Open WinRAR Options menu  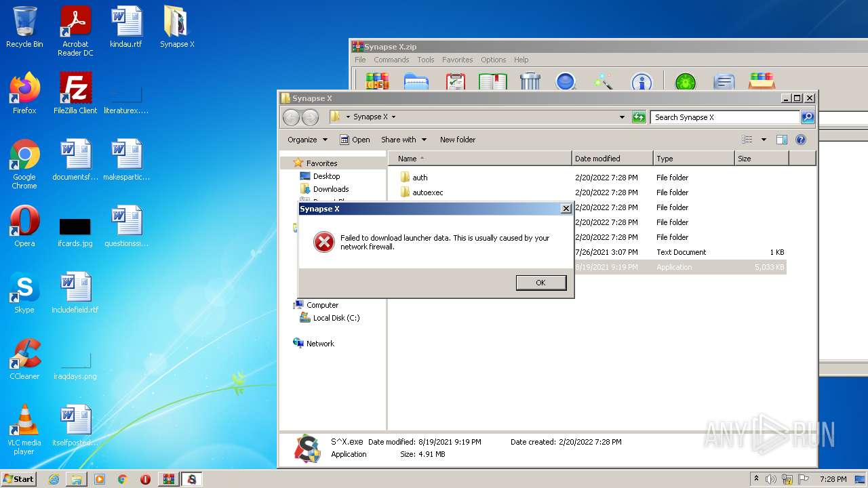pyautogui.click(x=493, y=60)
